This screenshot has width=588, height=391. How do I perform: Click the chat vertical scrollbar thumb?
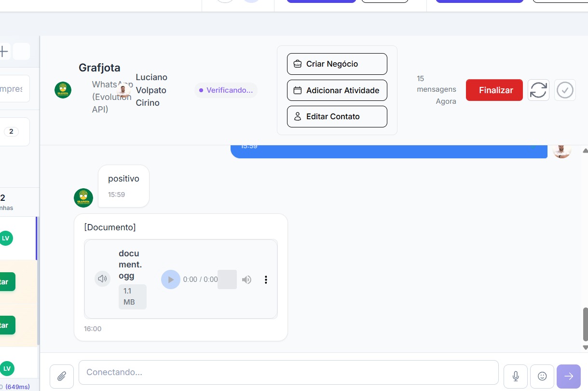585,324
